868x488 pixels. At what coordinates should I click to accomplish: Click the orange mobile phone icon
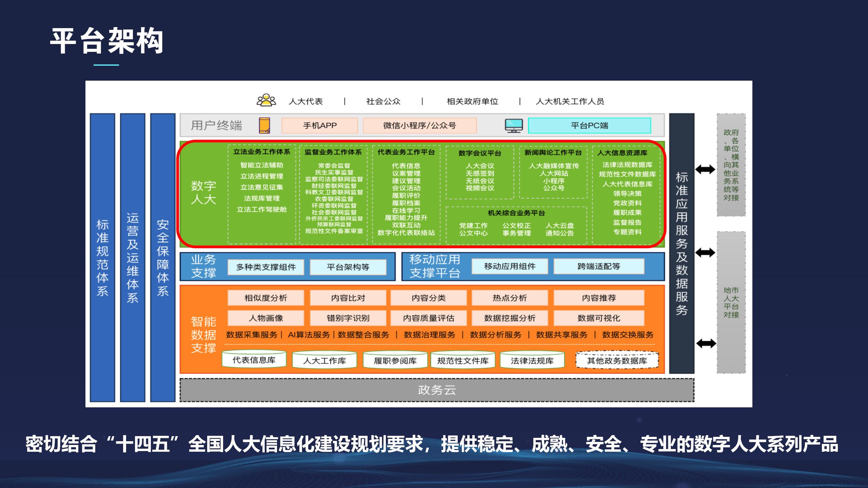click(x=264, y=125)
